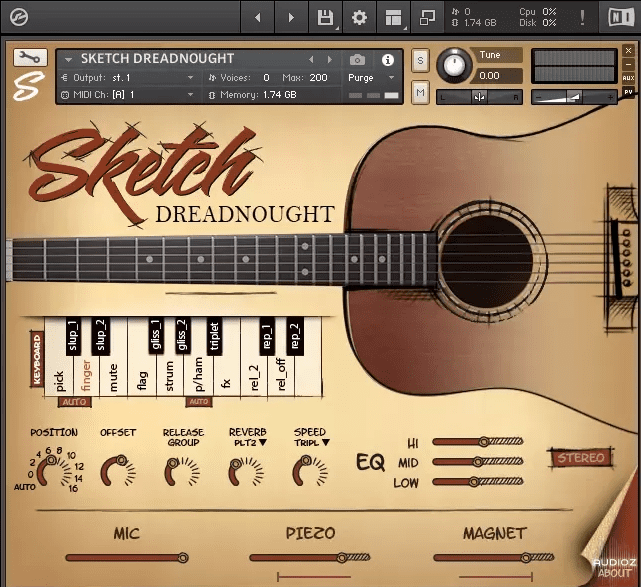Open the layout icon dropdown corner arrow

(x=405, y=28)
